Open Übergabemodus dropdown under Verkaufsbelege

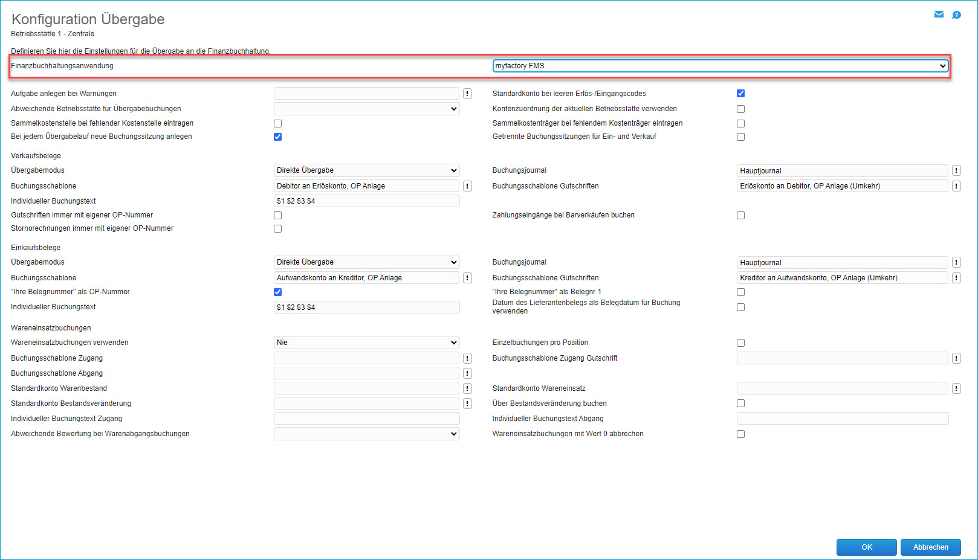[366, 170]
